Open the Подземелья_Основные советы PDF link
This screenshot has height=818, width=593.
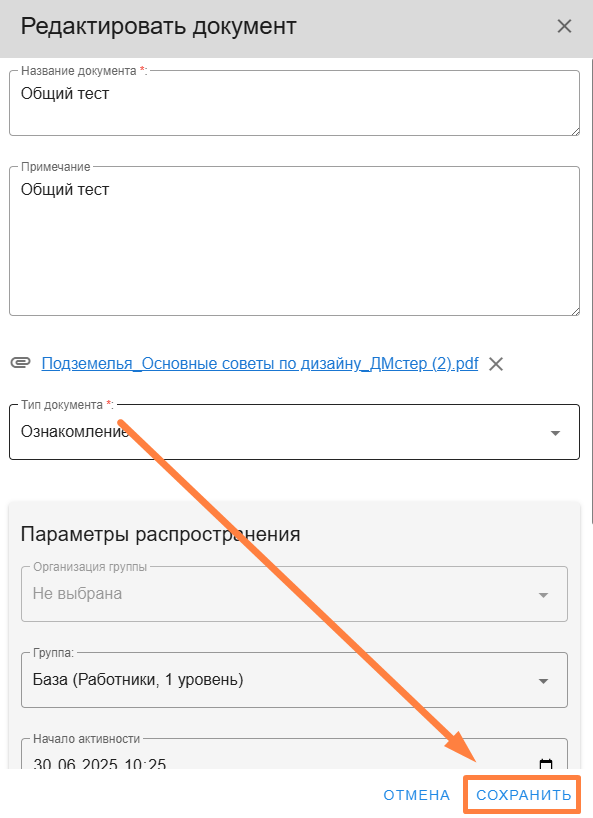coord(260,364)
